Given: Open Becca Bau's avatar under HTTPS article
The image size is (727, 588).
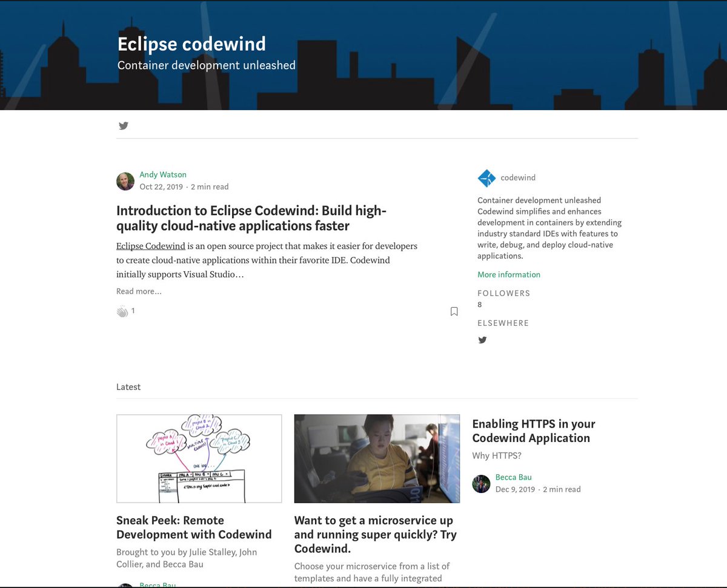Looking at the screenshot, I should coord(481,484).
